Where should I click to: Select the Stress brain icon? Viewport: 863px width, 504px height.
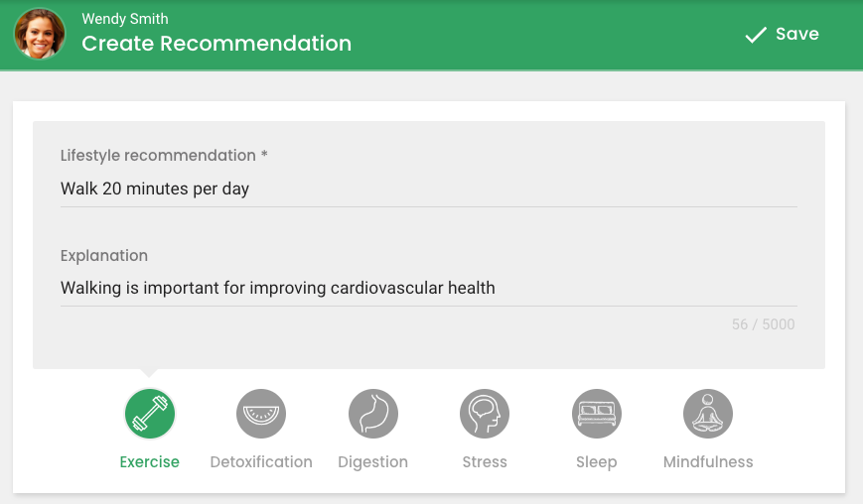point(485,414)
